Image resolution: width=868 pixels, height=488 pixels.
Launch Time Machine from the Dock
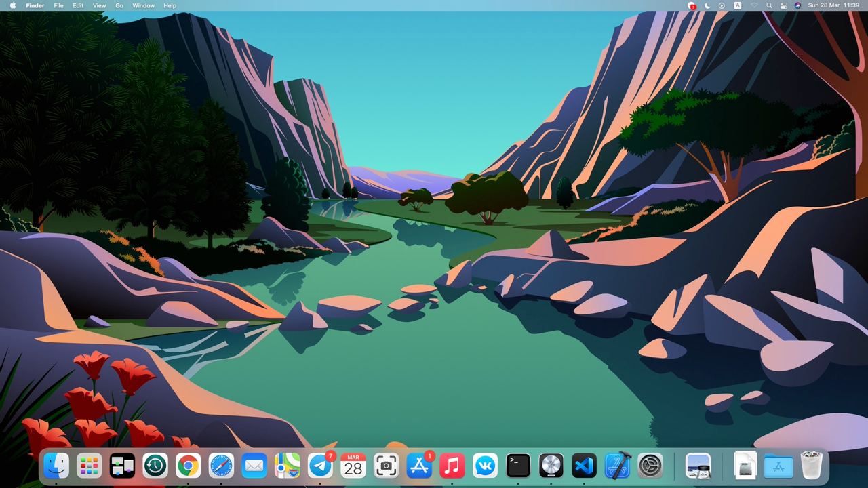tap(155, 466)
